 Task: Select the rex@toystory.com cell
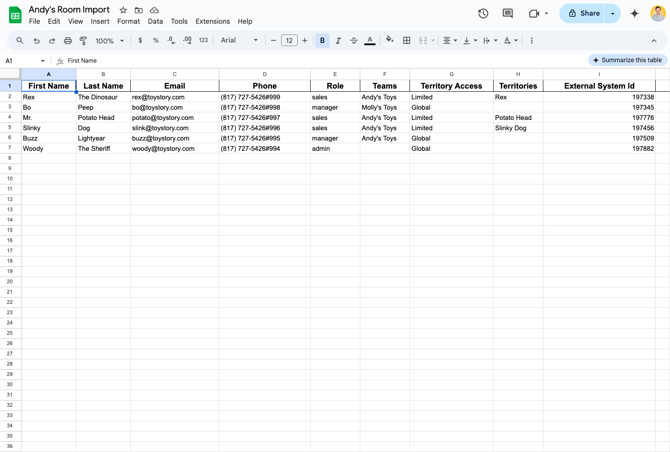(x=175, y=97)
